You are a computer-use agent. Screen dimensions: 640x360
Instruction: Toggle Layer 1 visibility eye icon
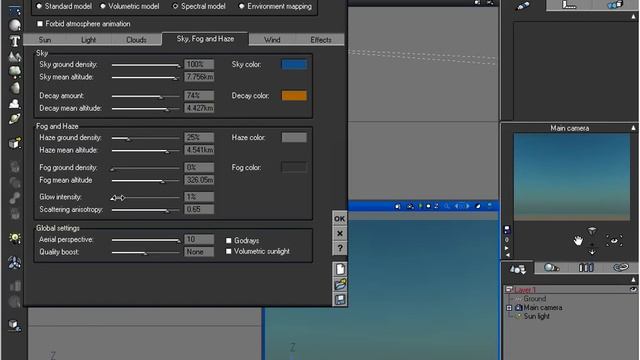pyautogui.click(x=633, y=289)
